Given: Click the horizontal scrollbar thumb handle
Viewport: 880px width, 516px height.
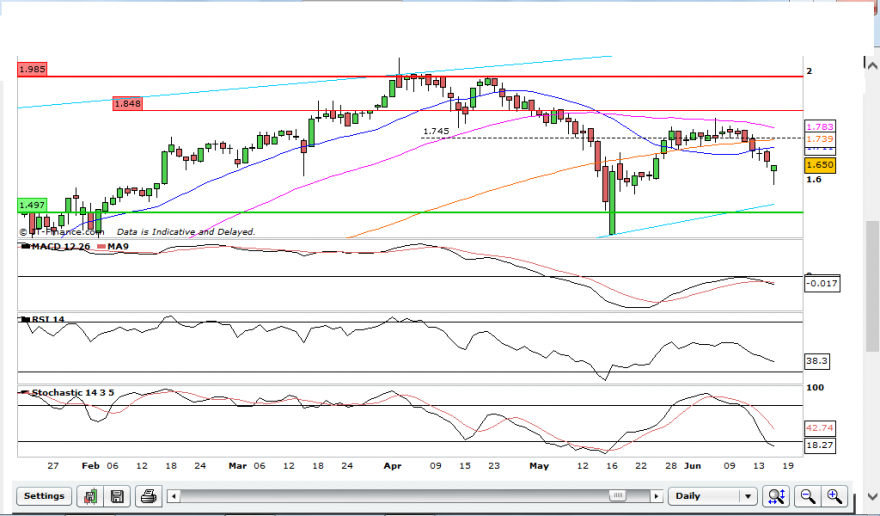Looking at the screenshot, I should pos(618,495).
